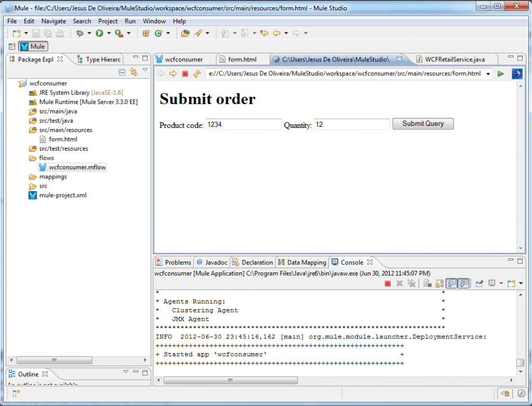Select the Debug icon in the main toolbar
This screenshot has width=532, height=406.
[x=79, y=32]
